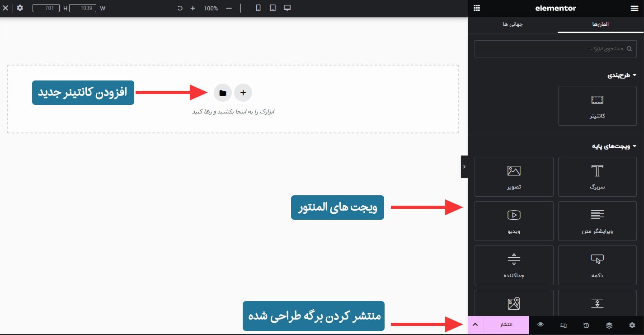
Task: Click the 'ابزارک را به اینجا بکشید' hint text
Action: [x=233, y=112]
